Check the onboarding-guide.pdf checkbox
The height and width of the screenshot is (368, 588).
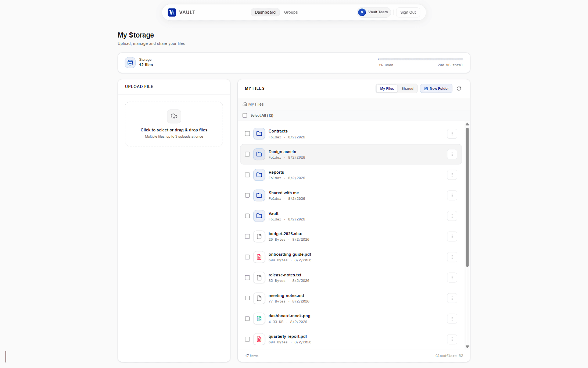point(247,257)
